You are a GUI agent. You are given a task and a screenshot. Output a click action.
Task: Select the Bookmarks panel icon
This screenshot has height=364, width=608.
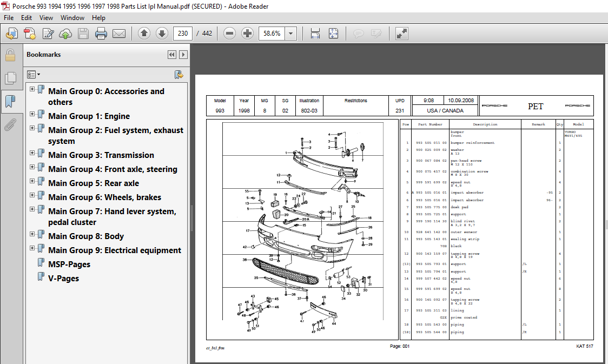click(10, 102)
